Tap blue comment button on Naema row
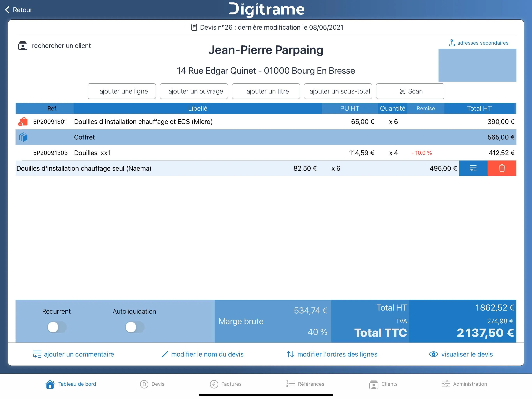532x399 pixels. tap(473, 168)
